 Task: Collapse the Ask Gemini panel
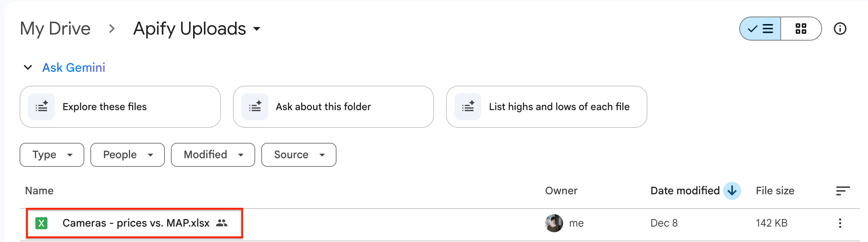coord(27,68)
